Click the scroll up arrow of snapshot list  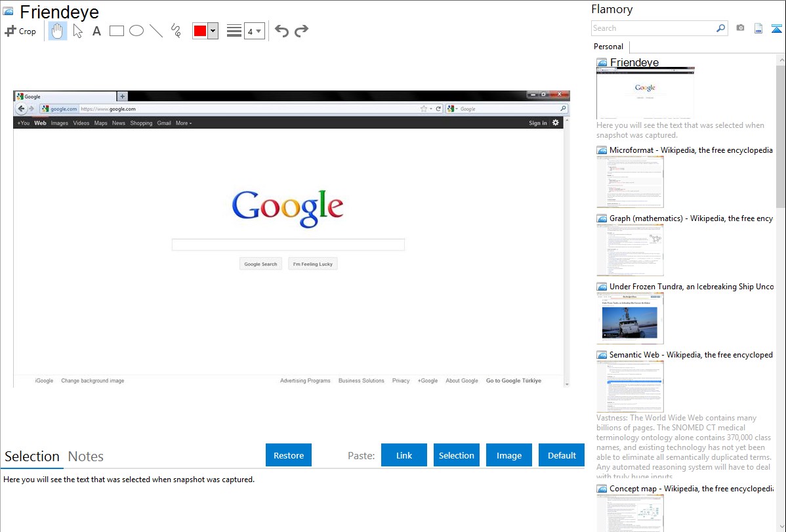click(x=781, y=60)
